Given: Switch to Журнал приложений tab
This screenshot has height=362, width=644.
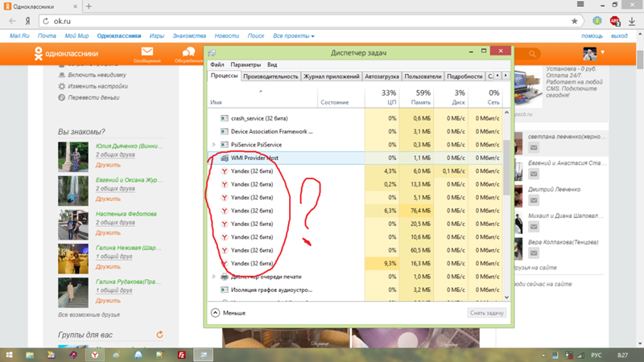Looking at the screenshot, I should point(331,76).
